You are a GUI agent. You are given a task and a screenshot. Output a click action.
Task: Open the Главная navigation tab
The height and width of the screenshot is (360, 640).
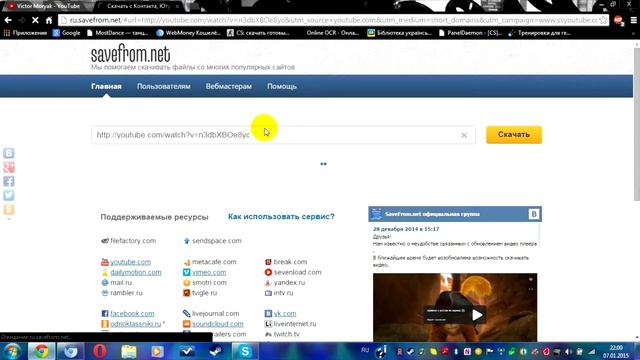[106, 86]
